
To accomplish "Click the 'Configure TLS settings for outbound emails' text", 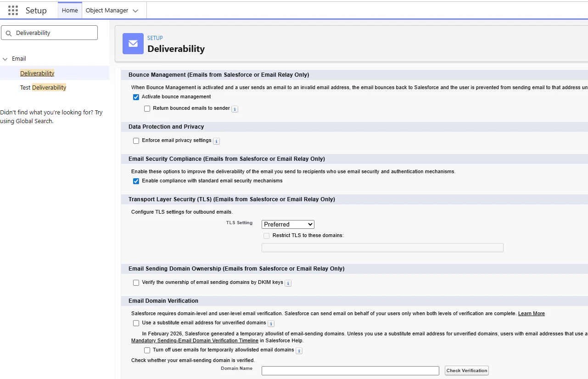I will coord(182,212).
